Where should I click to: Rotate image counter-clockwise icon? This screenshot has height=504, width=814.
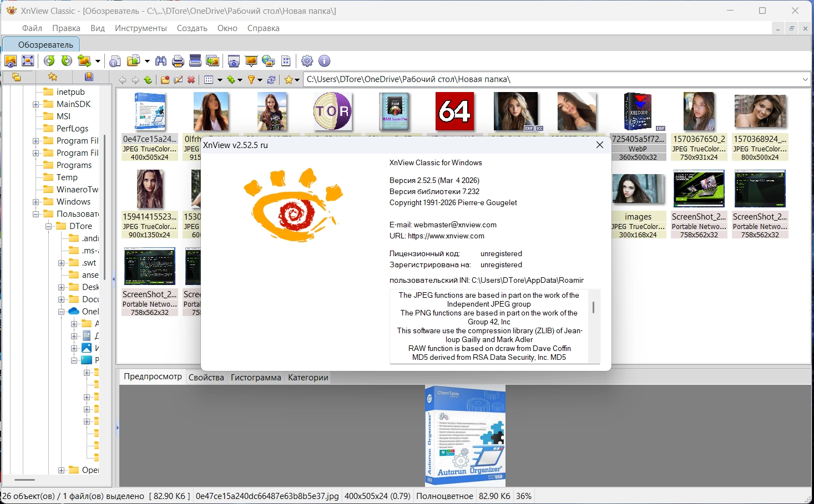pyautogui.click(x=49, y=61)
